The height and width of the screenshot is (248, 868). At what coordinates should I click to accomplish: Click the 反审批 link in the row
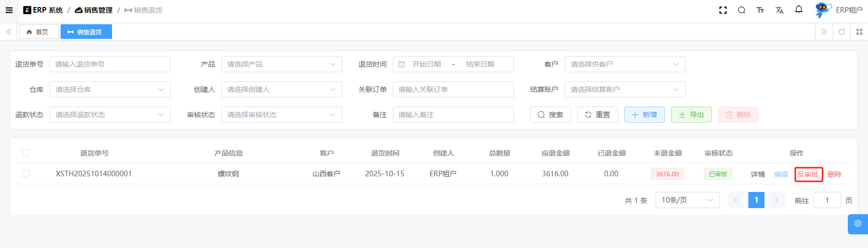coord(808,174)
